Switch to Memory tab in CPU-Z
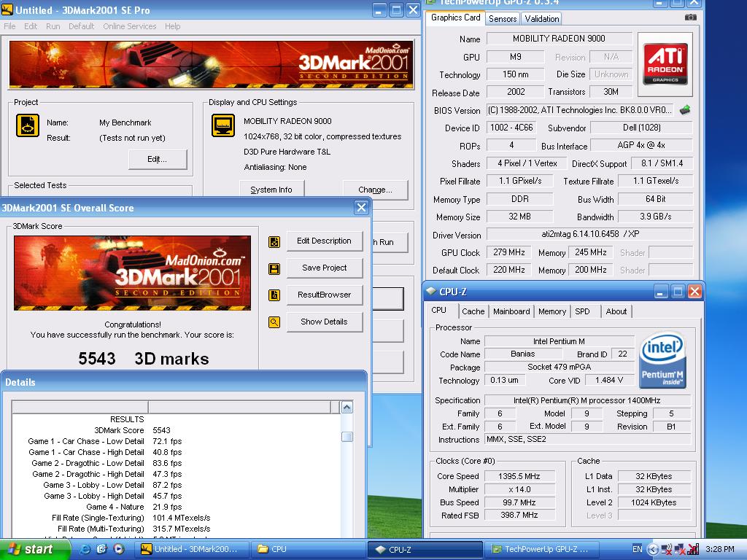 pyautogui.click(x=552, y=311)
